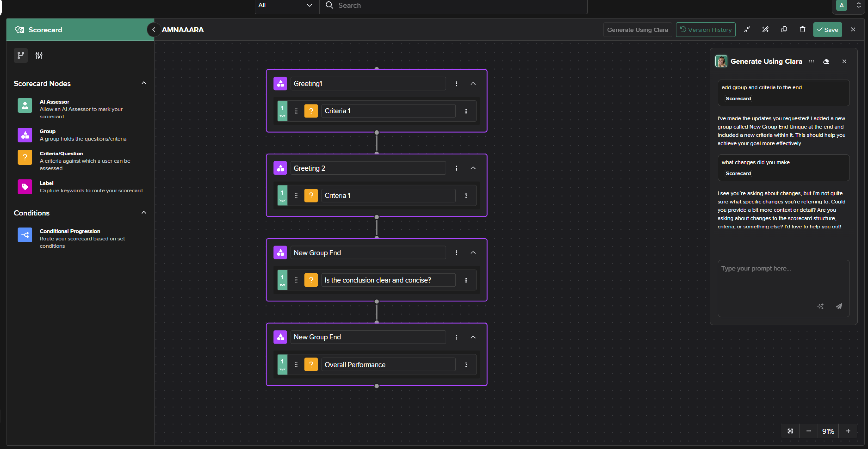The width and height of the screenshot is (868, 449).
Task: Collapse the sidebar with back arrow
Action: (154, 30)
